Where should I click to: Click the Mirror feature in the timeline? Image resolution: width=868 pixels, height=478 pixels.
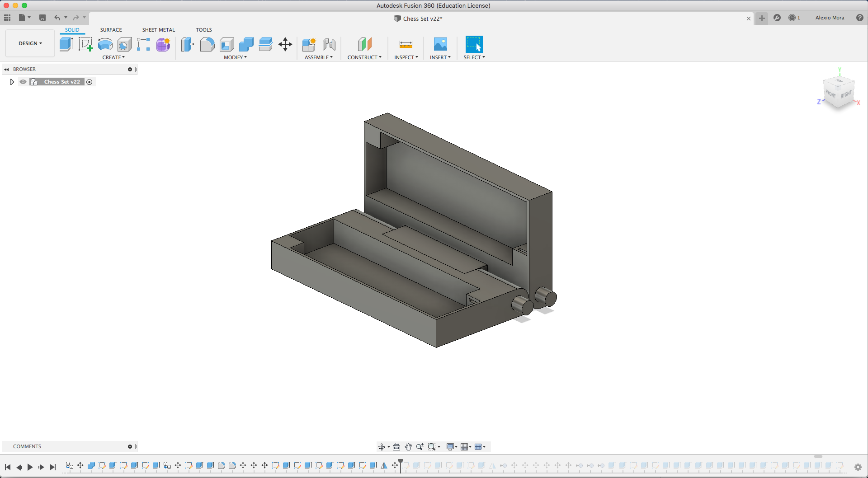click(x=384, y=465)
